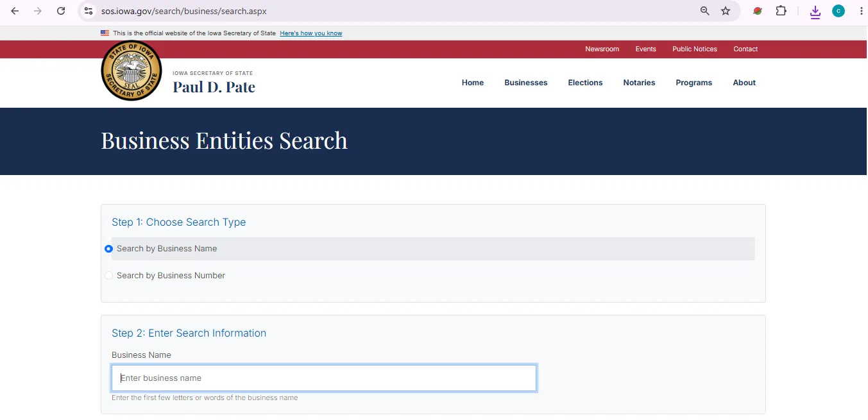
Task: Open the red-green extension icon in toolbar
Action: click(x=758, y=11)
